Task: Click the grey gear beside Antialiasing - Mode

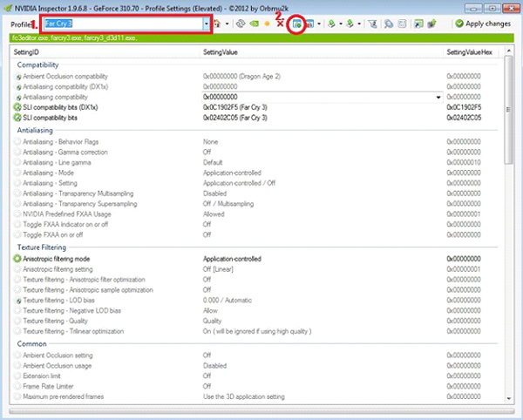Action: click(17, 173)
